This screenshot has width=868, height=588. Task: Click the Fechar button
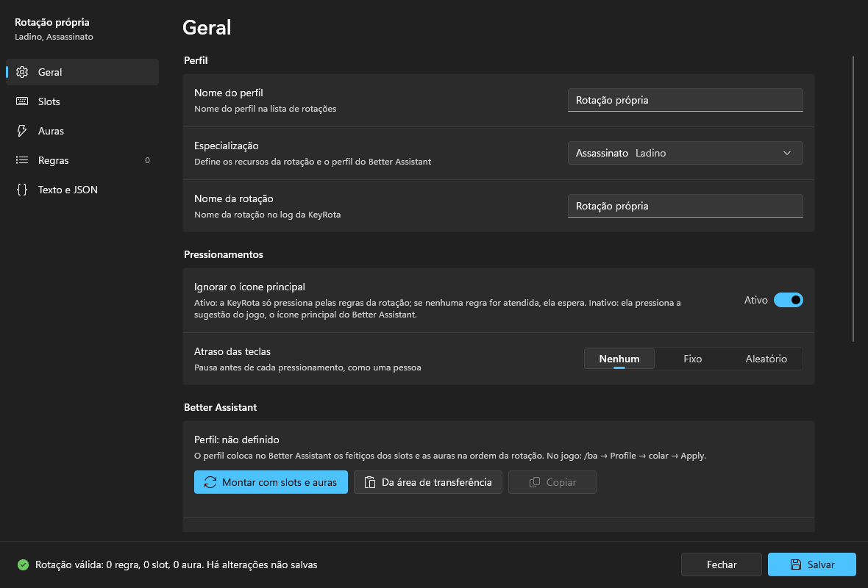pyautogui.click(x=722, y=564)
